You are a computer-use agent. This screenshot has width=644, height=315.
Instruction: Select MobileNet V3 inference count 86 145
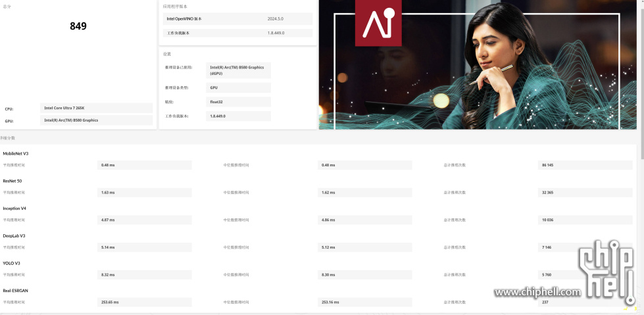[585, 165]
